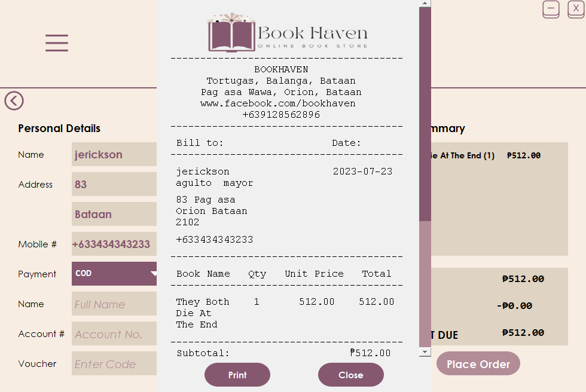This screenshot has width=586, height=392.
Task: Click the back arrow to go back
Action: click(x=14, y=101)
